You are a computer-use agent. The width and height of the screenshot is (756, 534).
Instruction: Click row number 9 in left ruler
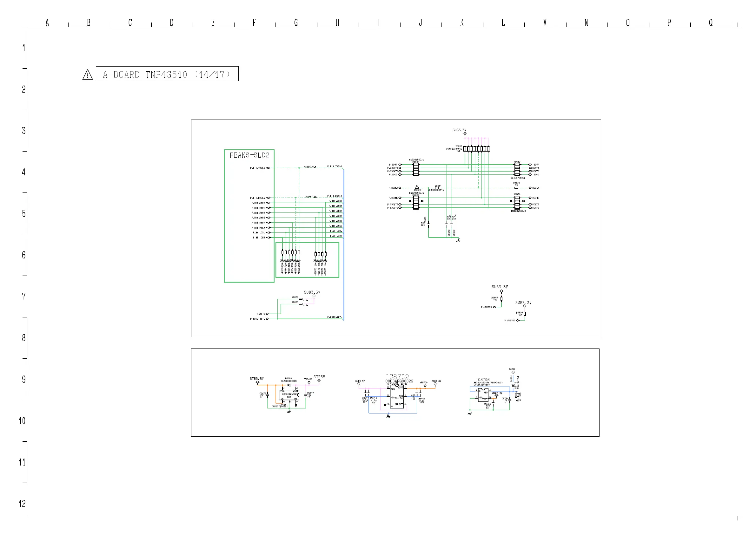pyautogui.click(x=23, y=379)
